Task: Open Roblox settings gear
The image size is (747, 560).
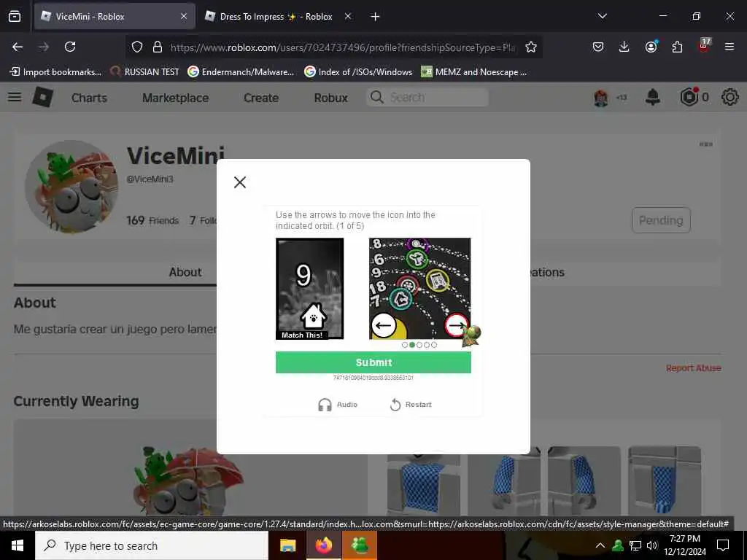Action: (x=729, y=97)
